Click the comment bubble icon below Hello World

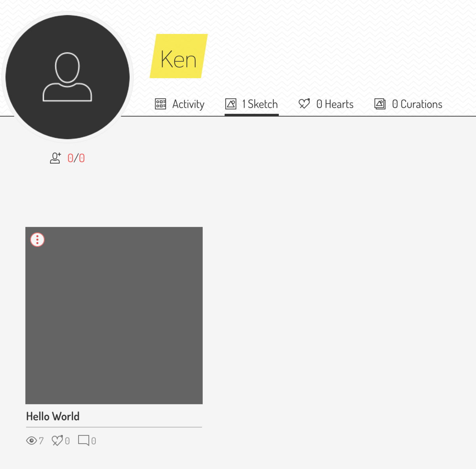click(x=84, y=440)
